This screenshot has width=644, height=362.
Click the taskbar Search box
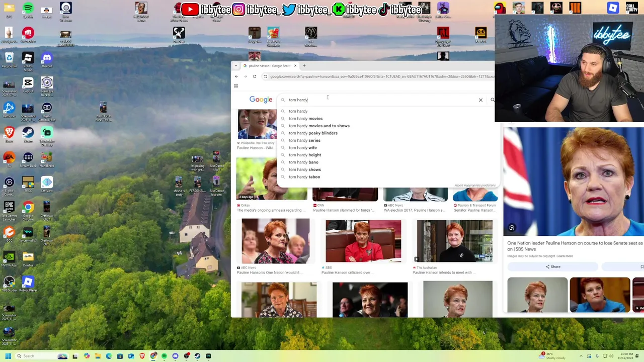pos(42,356)
